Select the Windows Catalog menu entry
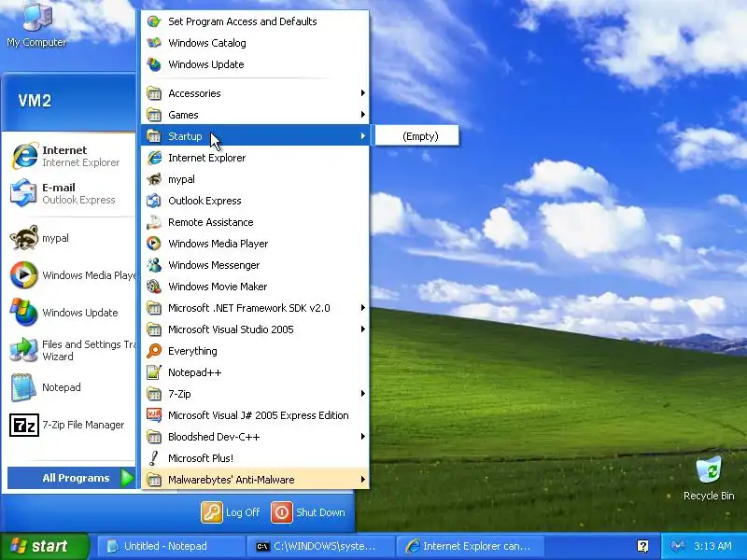This screenshot has height=560, width=747. [x=255, y=43]
